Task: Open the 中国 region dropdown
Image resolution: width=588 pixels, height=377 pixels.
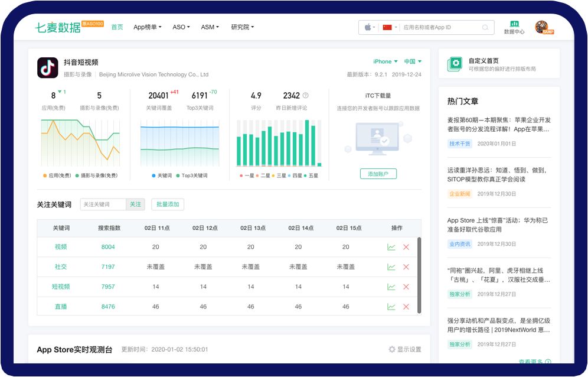Action: click(x=413, y=61)
